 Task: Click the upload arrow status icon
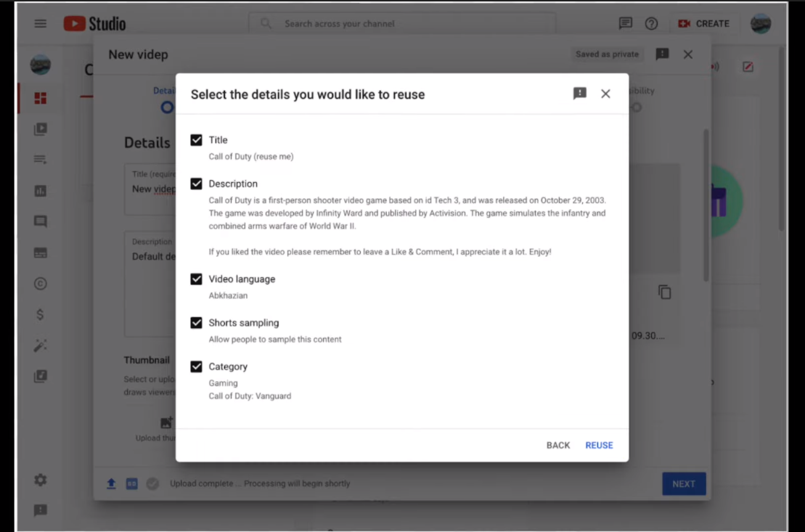click(111, 483)
